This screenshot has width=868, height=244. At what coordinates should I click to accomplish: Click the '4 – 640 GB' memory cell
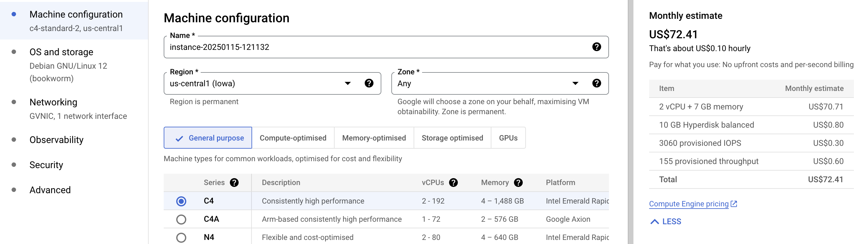point(500,238)
